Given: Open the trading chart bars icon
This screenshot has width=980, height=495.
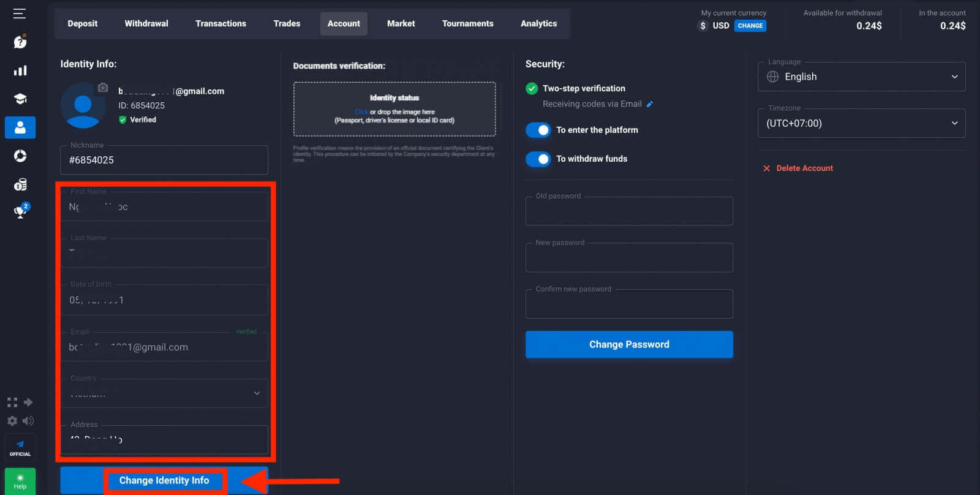Looking at the screenshot, I should tap(20, 70).
